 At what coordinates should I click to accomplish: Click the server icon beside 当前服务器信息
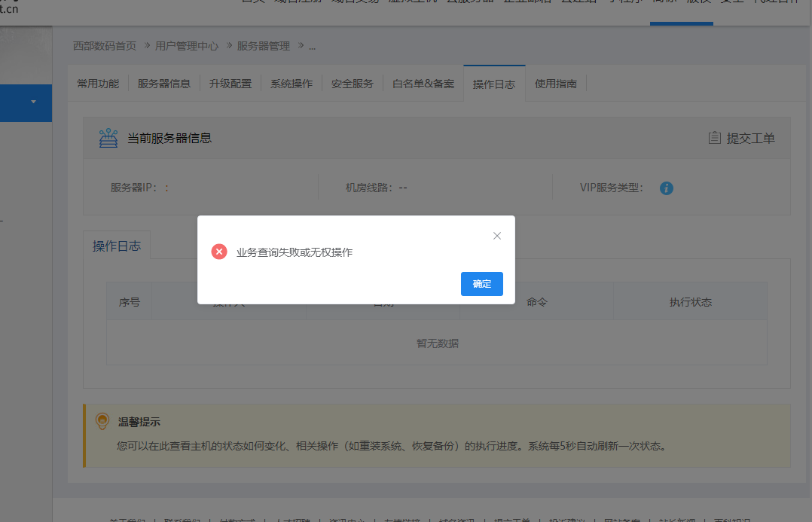108,139
